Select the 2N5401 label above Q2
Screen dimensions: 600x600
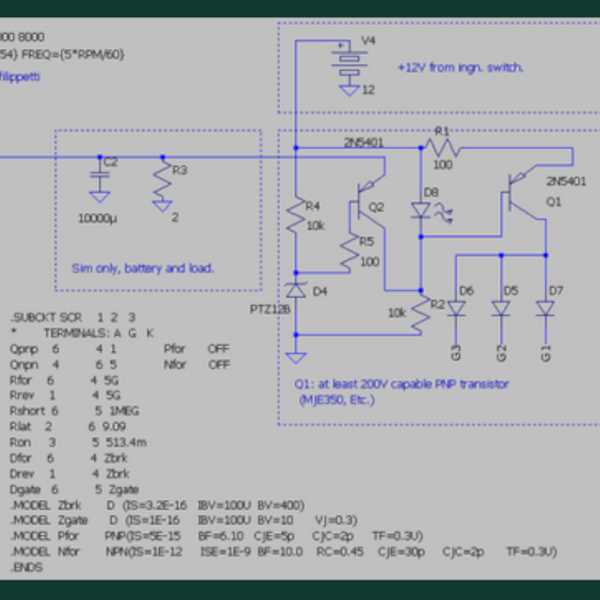[x=364, y=142]
